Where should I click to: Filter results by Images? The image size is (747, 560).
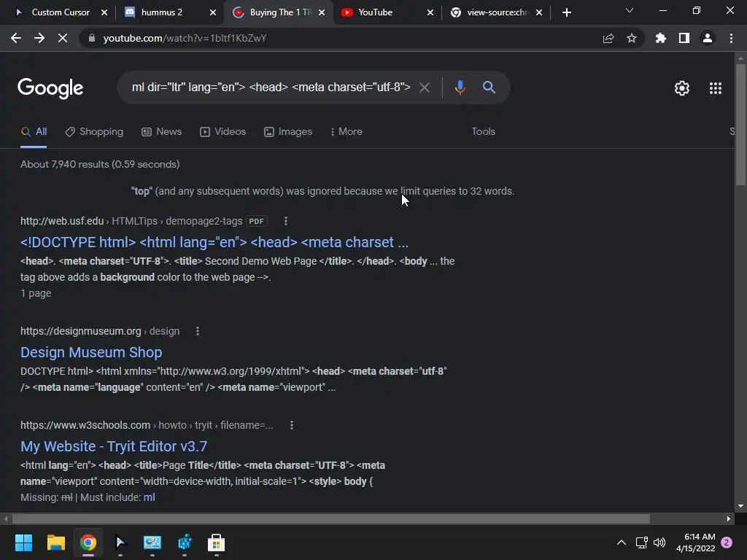click(288, 132)
